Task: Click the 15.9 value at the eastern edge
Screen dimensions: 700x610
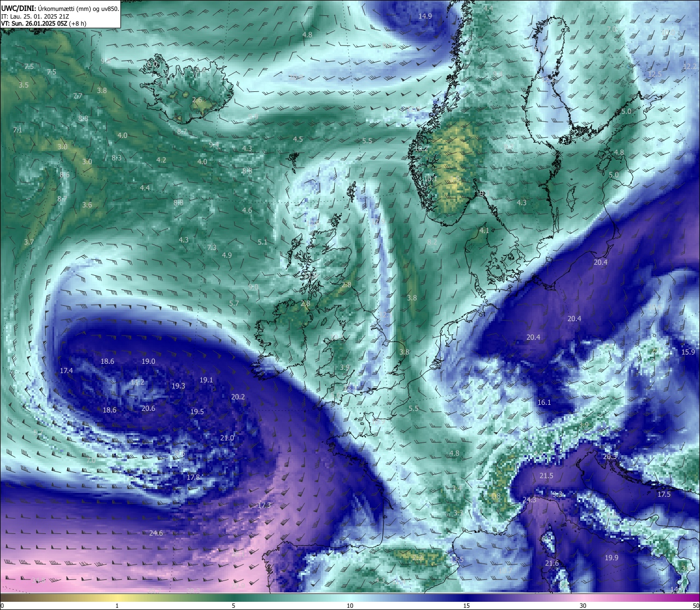Action: point(688,352)
